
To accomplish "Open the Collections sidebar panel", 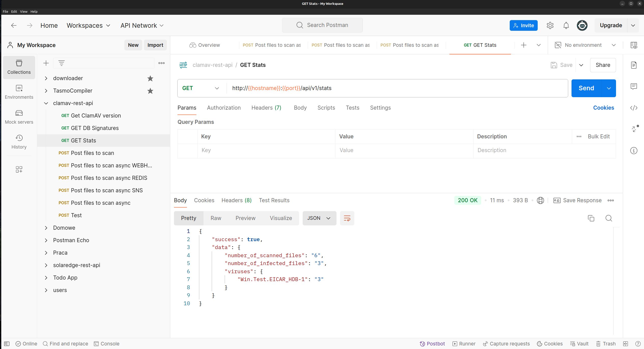I will pyautogui.click(x=19, y=67).
